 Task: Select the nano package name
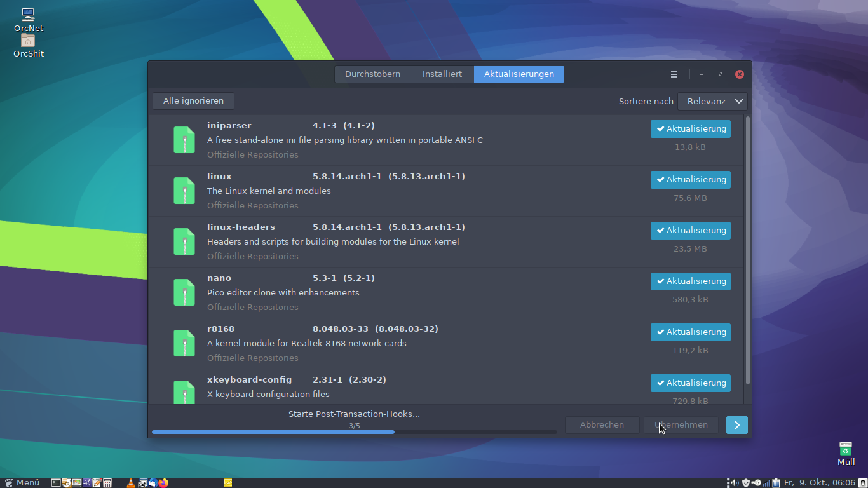(x=219, y=278)
